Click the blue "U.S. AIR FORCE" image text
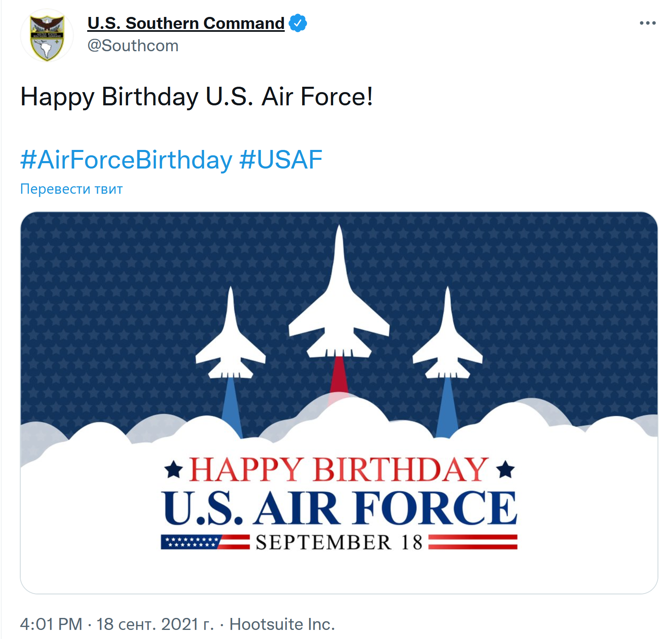The height and width of the screenshot is (639, 672). (x=339, y=508)
